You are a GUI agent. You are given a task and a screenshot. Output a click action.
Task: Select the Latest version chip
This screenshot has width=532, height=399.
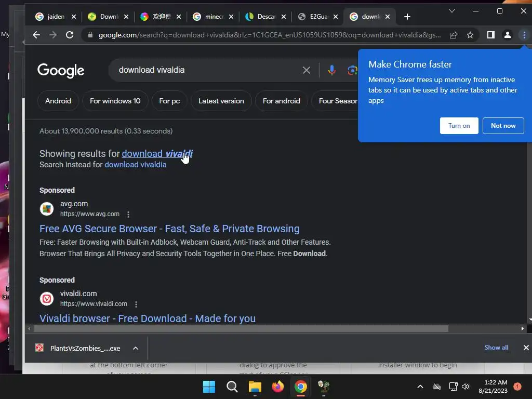pos(221,101)
